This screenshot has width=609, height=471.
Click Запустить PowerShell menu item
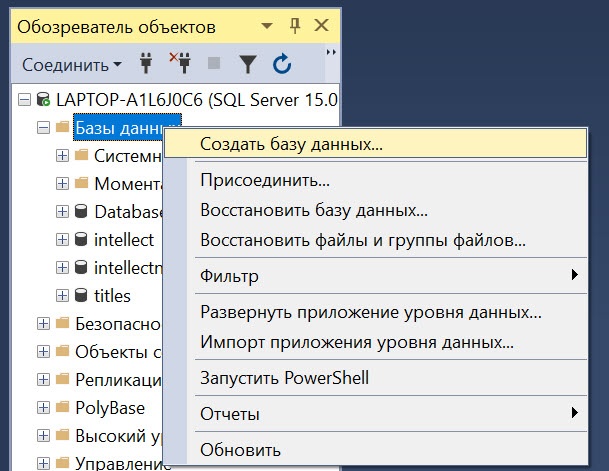(284, 378)
